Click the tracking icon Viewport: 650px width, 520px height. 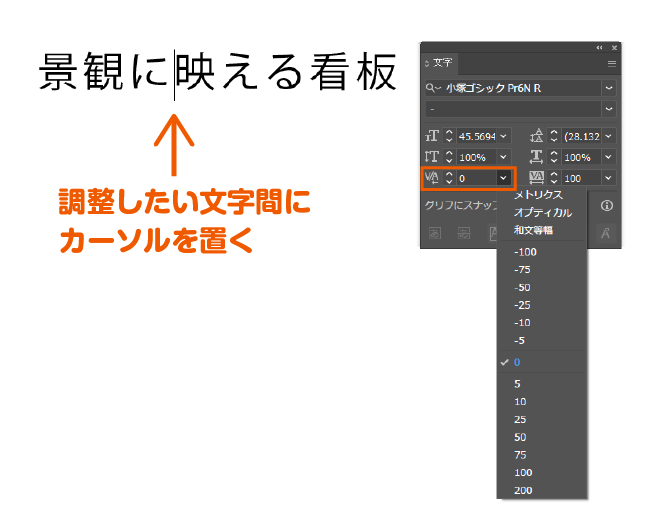pos(537,178)
